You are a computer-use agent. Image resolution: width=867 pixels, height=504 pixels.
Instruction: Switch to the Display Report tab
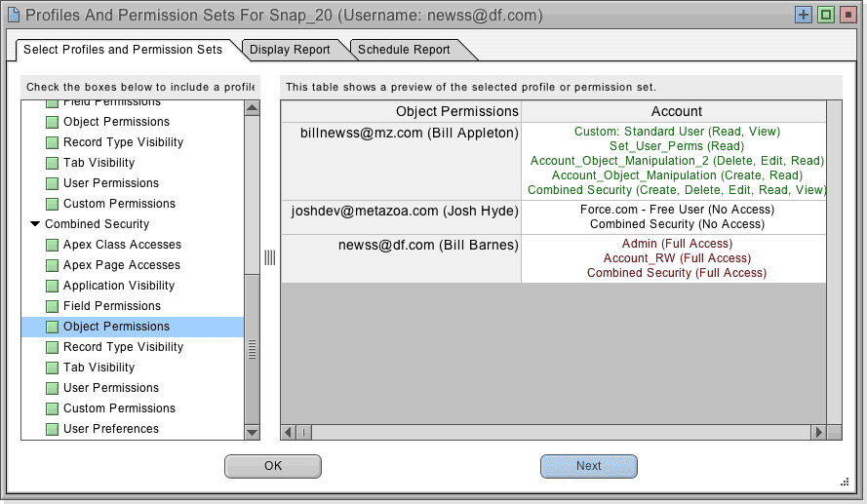point(290,50)
